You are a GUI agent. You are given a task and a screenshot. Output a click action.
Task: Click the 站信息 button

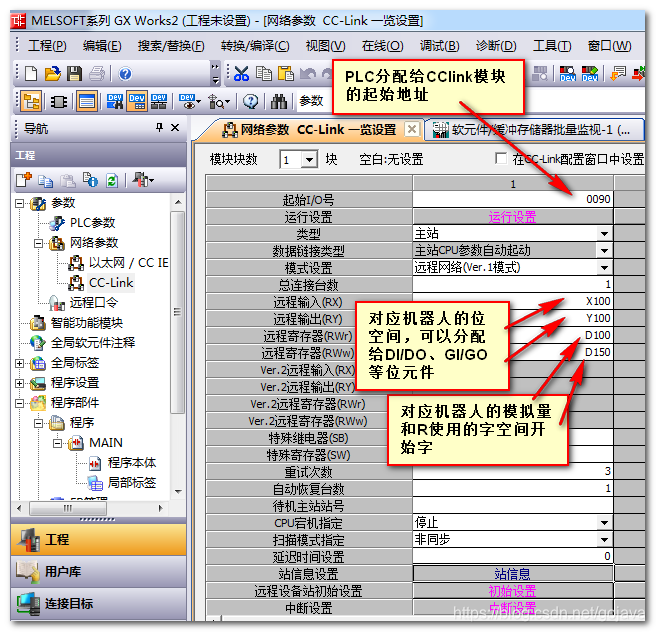[512, 574]
